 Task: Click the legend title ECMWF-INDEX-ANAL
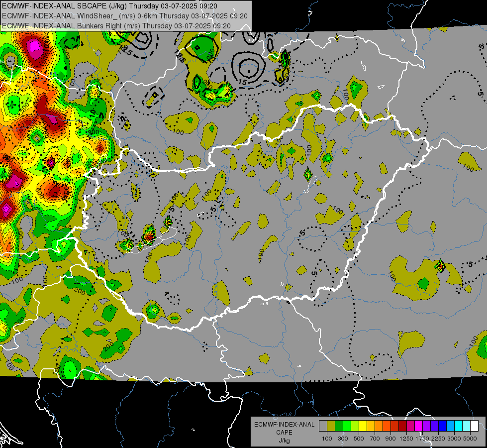pyautogui.click(x=285, y=425)
